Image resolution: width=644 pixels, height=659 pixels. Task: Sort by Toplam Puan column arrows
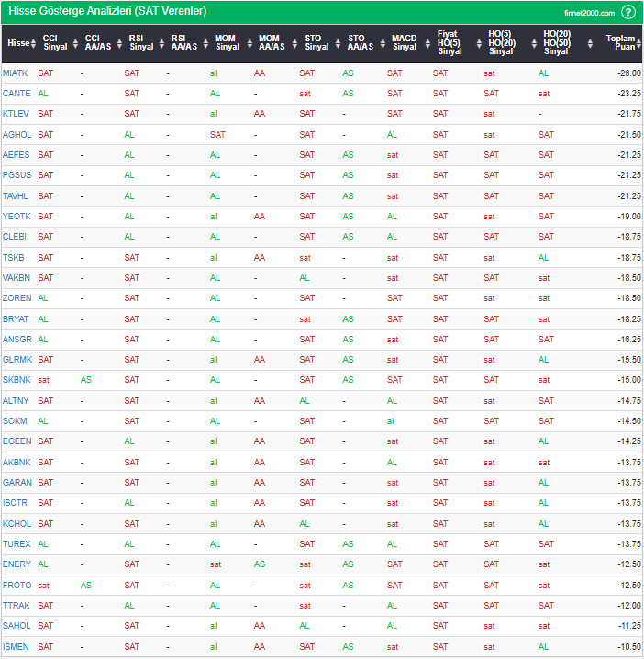point(635,43)
